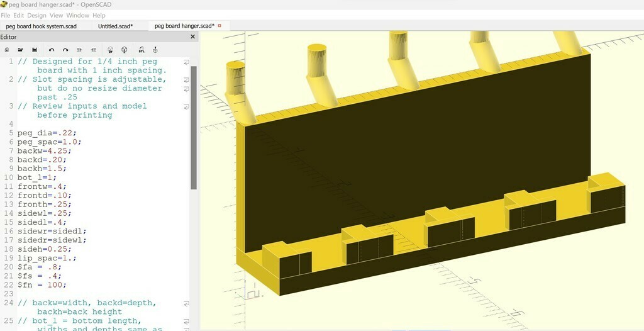
Task: Close the peg board hanger.scad tab
Action: coord(220,26)
